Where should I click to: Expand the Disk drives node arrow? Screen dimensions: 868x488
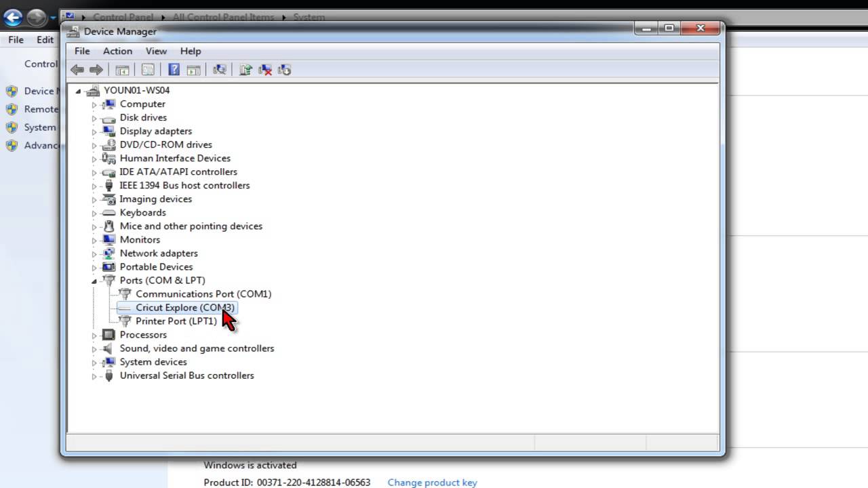[x=95, y=119]
